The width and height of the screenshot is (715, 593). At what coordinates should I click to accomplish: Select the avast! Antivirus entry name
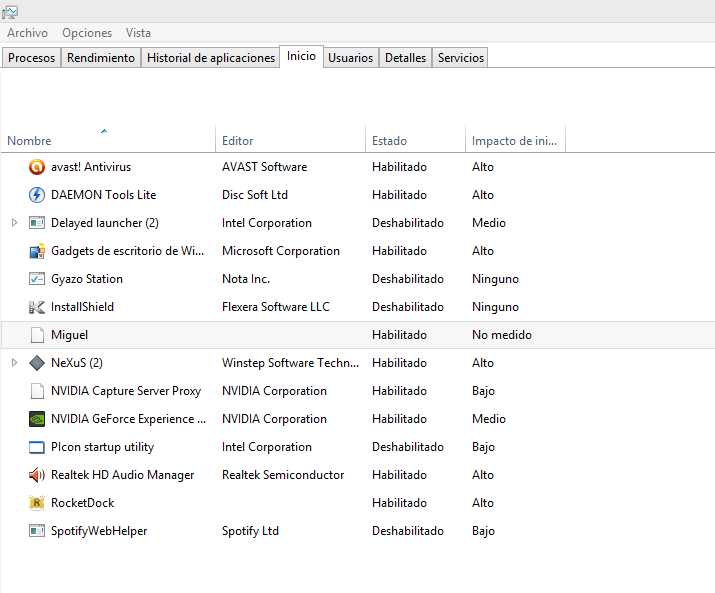[91, 167]
